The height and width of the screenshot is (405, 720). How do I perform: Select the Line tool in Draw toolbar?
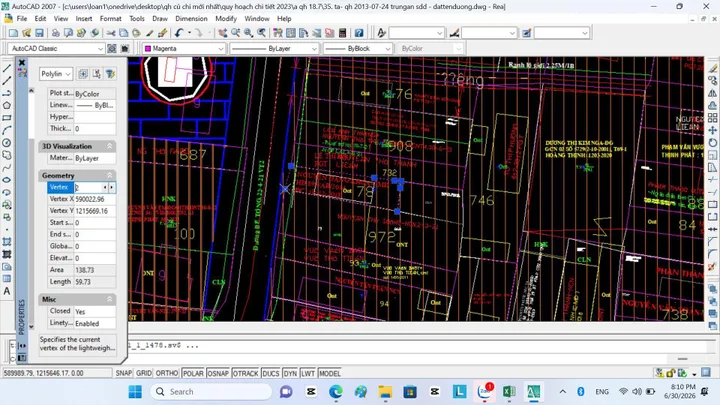pos(7,68)
